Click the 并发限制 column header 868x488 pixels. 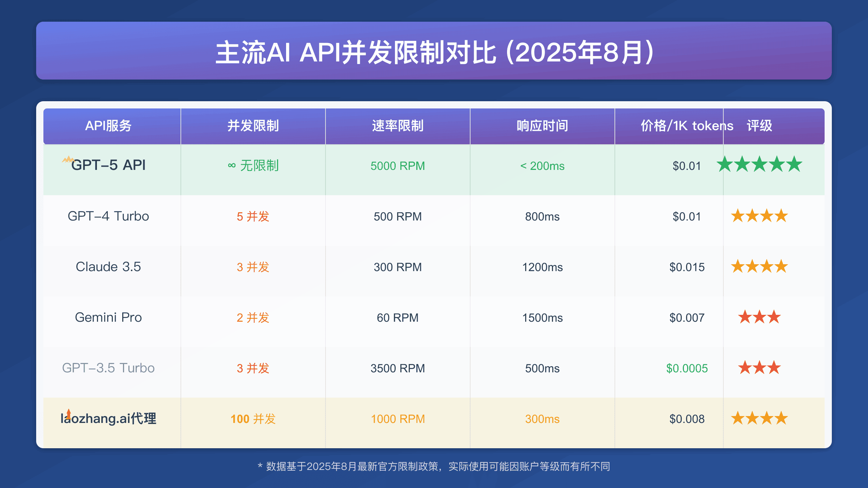(253, 126)
